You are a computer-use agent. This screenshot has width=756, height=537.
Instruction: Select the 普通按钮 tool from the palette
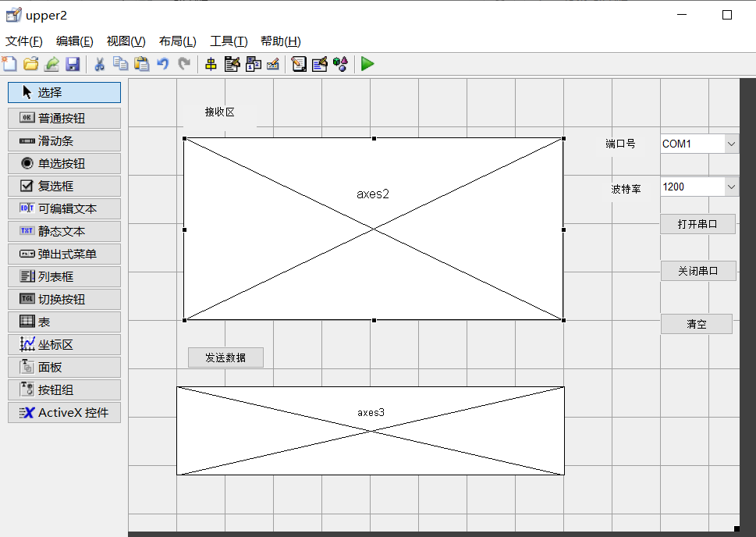64,117
